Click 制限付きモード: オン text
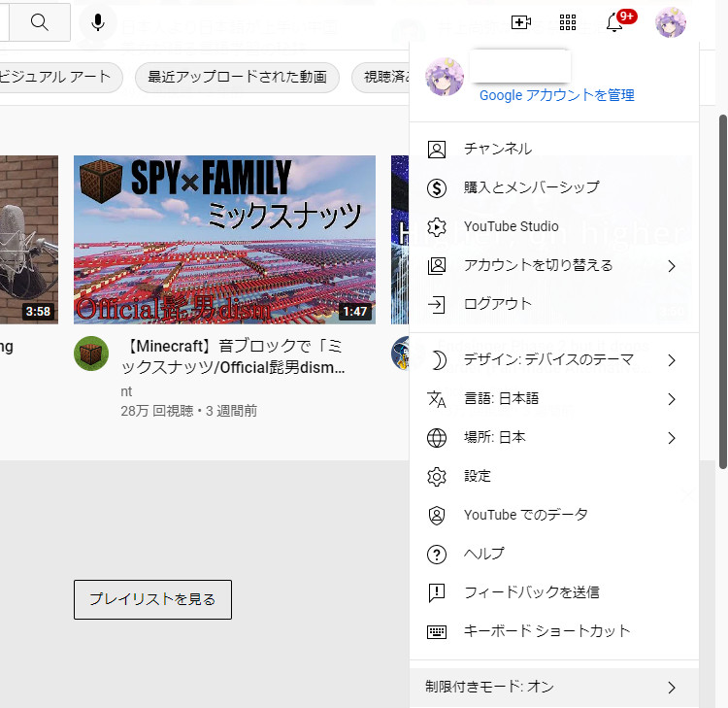This screenshot has height=708, width=728. pos(489,687)
